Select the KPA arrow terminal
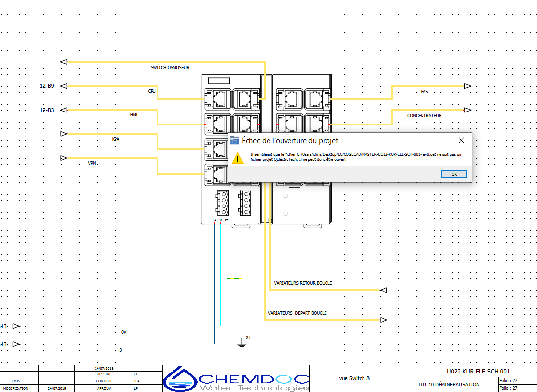537x392 pixels. click(64, 133)
